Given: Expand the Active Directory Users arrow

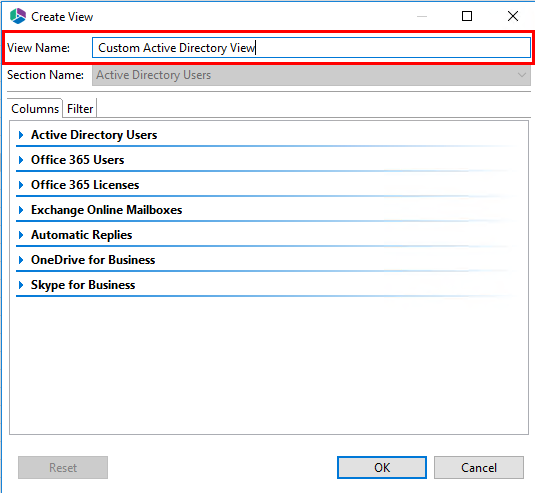Looking at the screenshot, I should coord(21,135).
